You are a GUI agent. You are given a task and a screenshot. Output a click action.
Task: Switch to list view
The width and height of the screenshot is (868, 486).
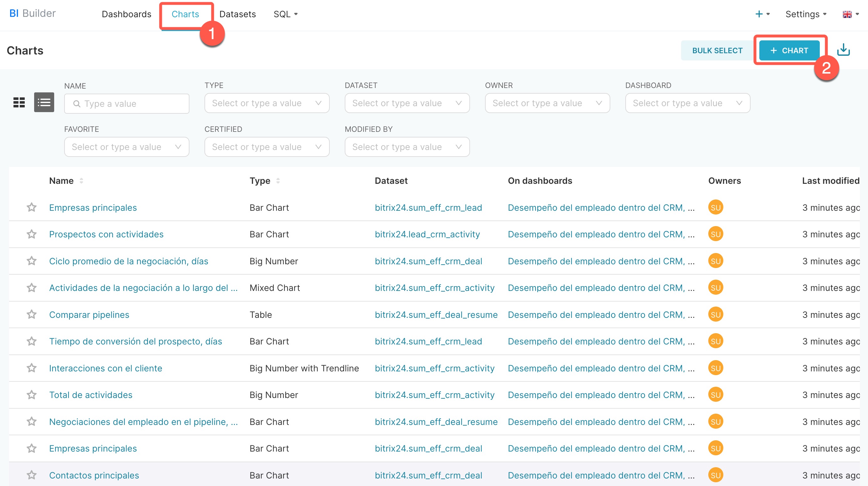tap(44, 102)
